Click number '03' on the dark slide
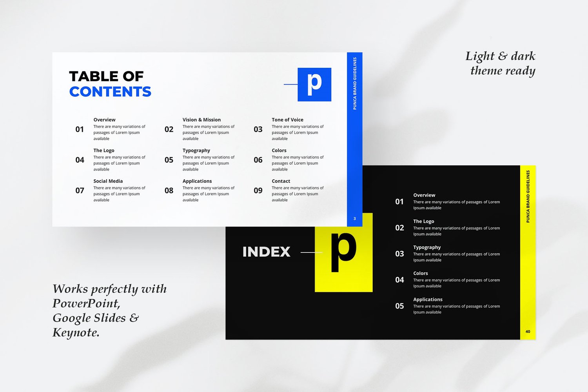 (399, 254)
